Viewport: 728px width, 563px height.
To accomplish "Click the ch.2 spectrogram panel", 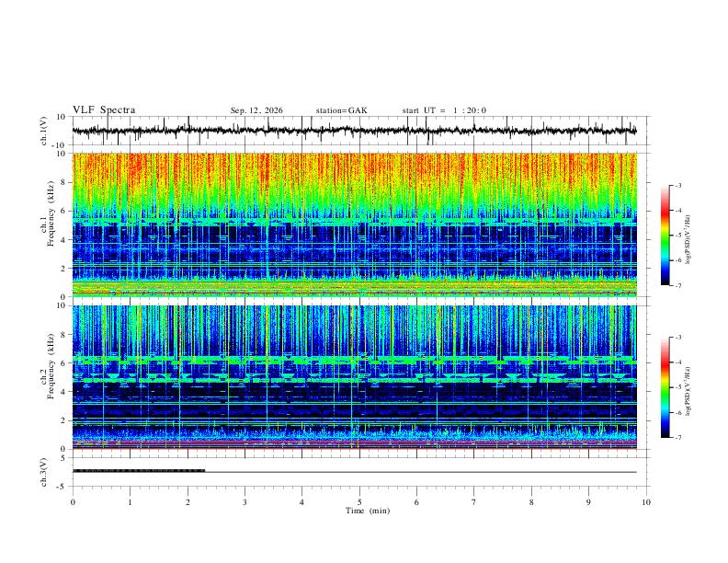I will (x=354, y=377).
